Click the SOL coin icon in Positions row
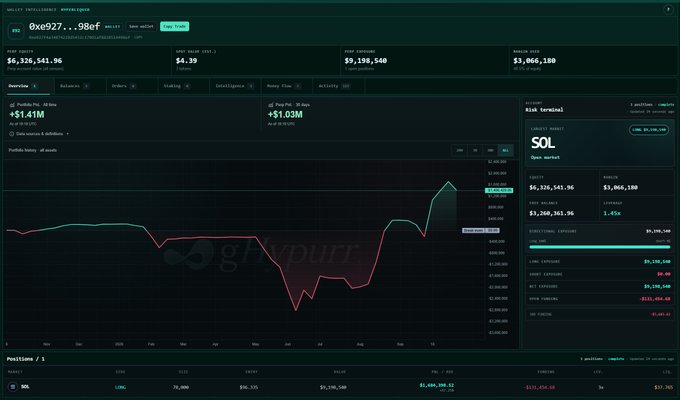This screenshot has width=680, height=400. tap(13, 387)
